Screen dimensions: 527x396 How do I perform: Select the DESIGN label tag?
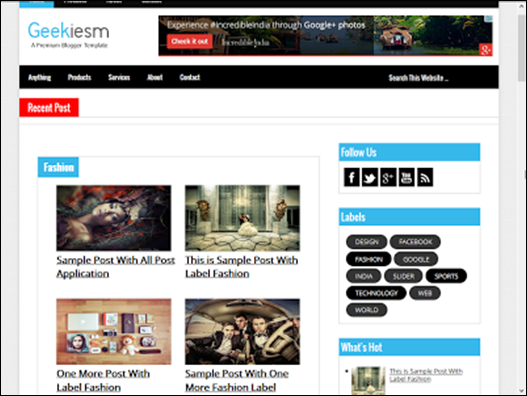tap(366, 242)
